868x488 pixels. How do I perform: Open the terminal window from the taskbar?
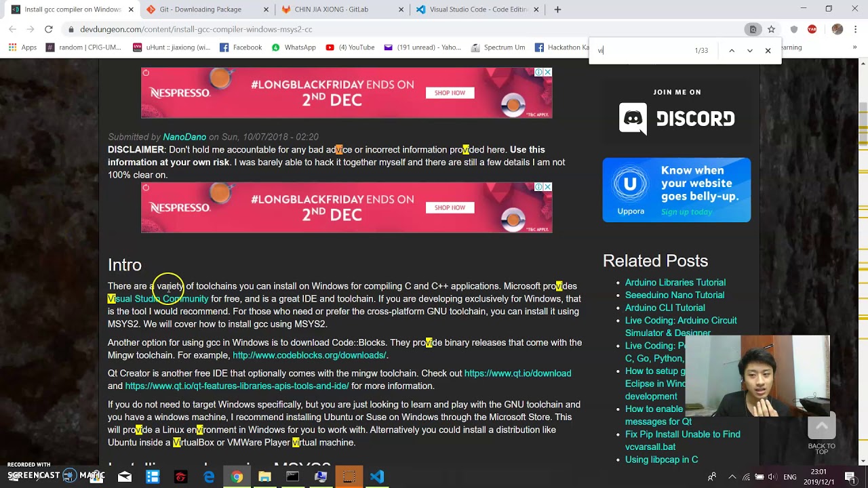pyautogui.click(x=292, y=477)
